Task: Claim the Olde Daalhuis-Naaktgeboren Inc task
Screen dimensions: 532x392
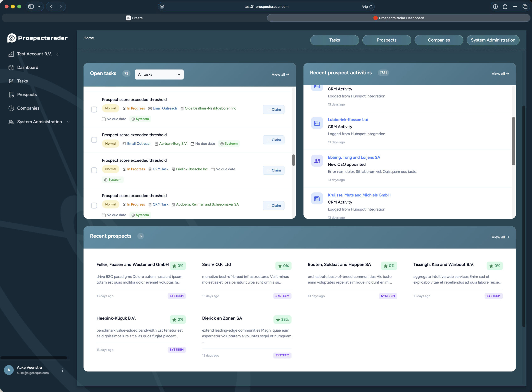Action: pyautogui.click(x=273, y=109)
